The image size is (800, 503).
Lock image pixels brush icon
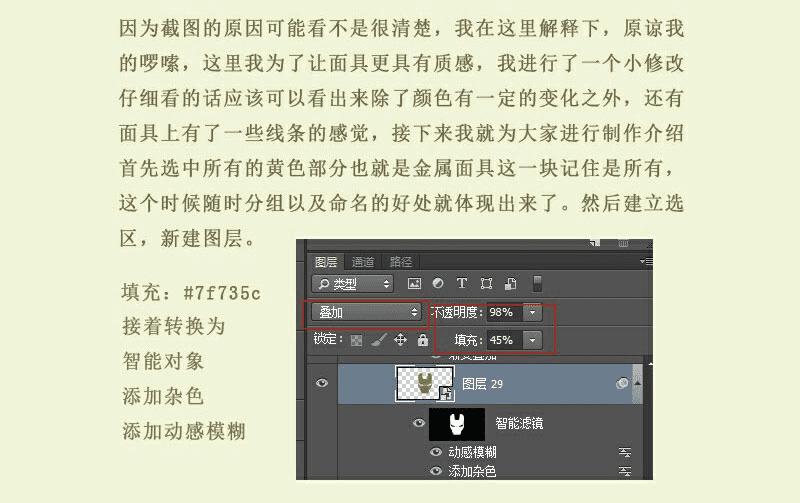point(379,340)
